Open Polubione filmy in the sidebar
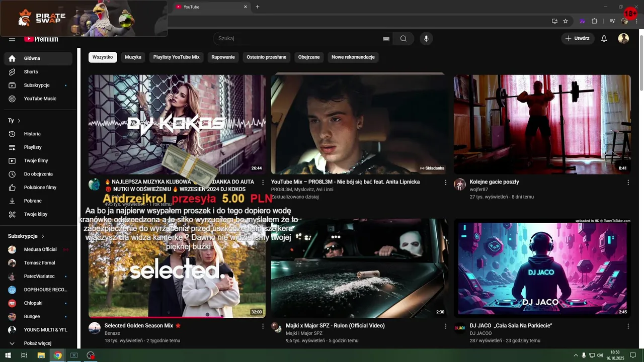 coord(38,188)
